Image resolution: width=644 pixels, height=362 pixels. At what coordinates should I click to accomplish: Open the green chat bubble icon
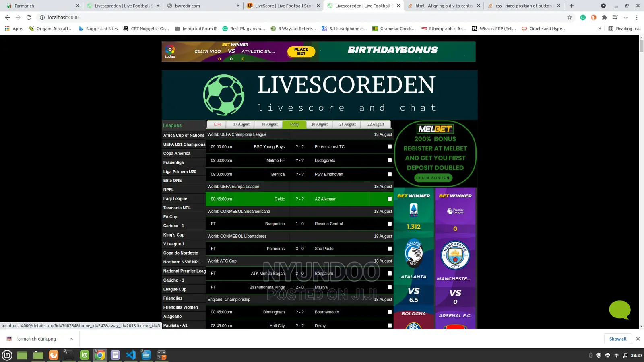(x=619, y=310)
